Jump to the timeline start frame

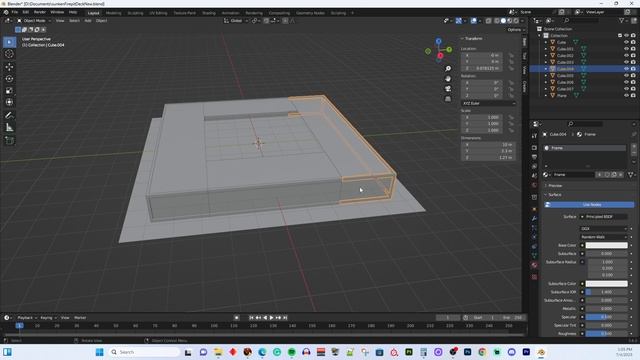point(251,318)
